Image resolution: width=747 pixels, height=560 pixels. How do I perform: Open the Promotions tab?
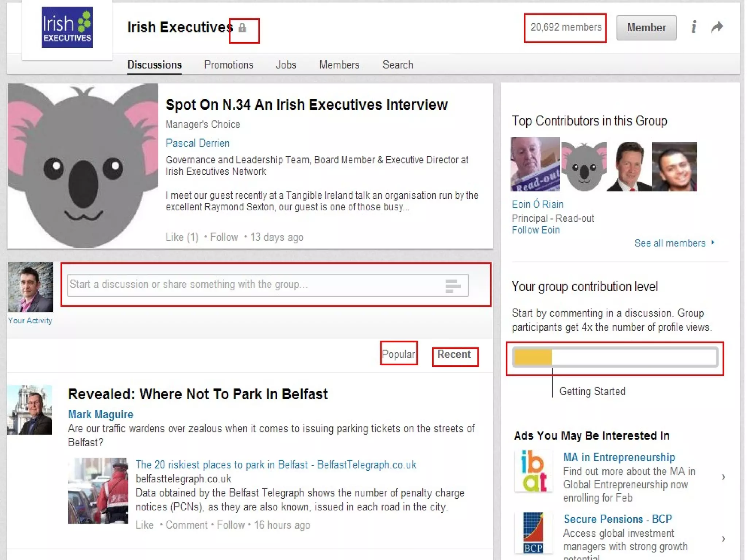pyautogui.click(x=229, y=65)
